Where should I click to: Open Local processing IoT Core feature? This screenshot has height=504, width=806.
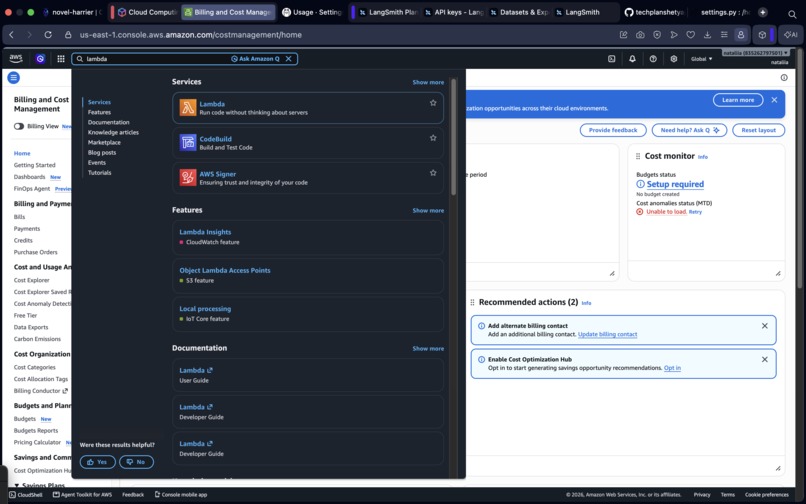(205, 309)
